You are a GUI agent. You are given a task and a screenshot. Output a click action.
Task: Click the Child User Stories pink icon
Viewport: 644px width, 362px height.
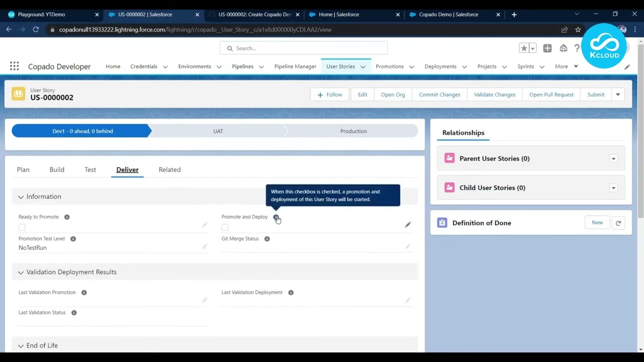449,188
